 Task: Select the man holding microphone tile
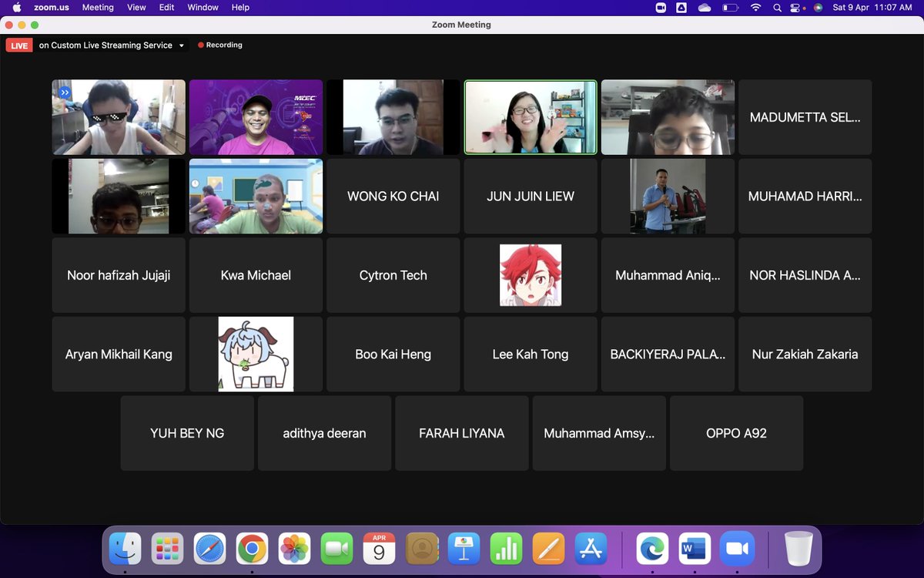668,197
